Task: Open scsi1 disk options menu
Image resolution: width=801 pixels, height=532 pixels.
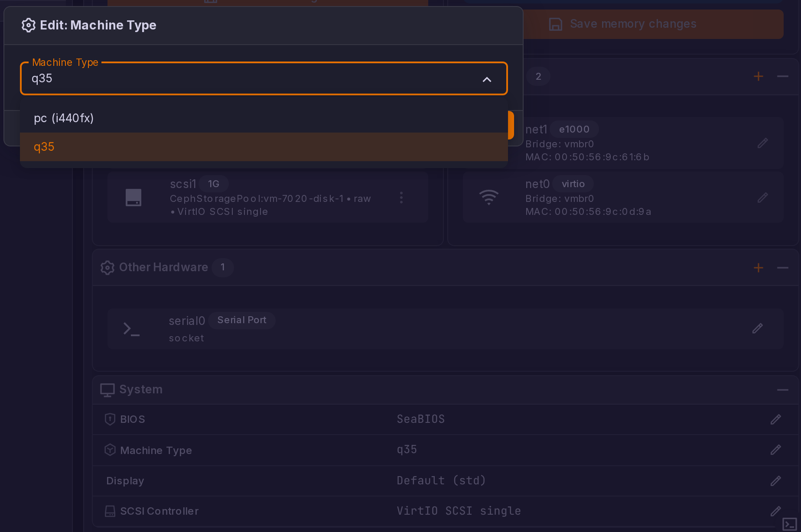Action: pos(401,198)
